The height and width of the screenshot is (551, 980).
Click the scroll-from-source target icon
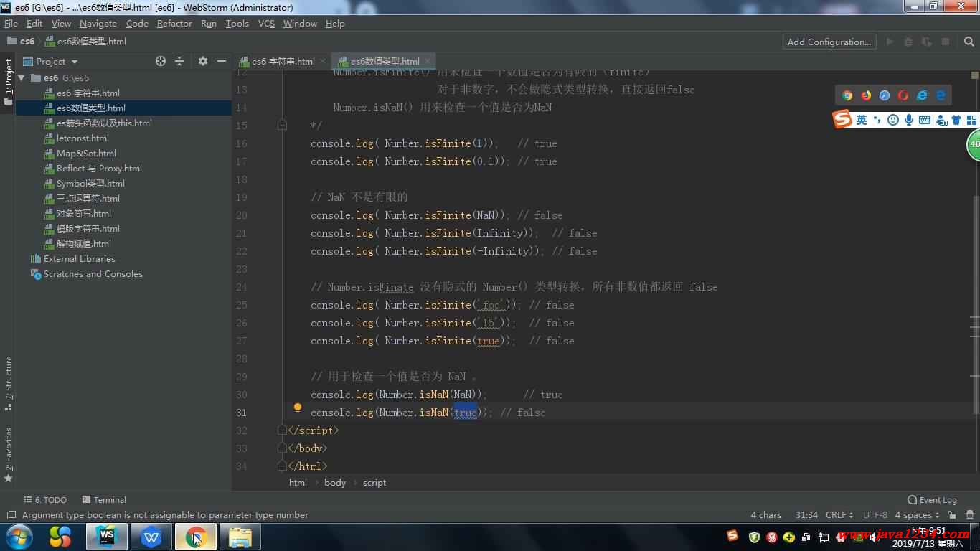pos(161,61)
